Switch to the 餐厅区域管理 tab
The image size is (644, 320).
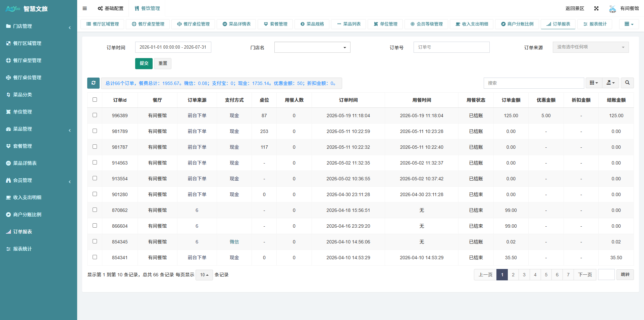tap(102, 24)
